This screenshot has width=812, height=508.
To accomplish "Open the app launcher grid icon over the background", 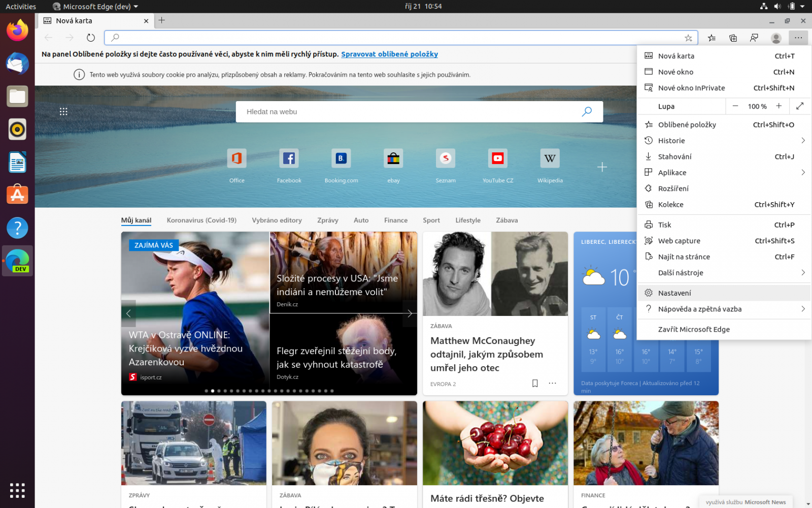I will [x=63, y=111].
